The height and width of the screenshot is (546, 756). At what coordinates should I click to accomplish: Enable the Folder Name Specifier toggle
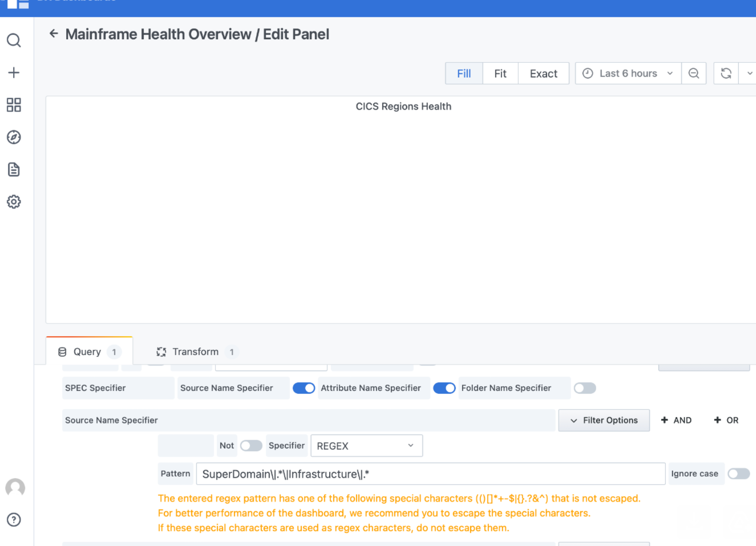coord(585,388)
